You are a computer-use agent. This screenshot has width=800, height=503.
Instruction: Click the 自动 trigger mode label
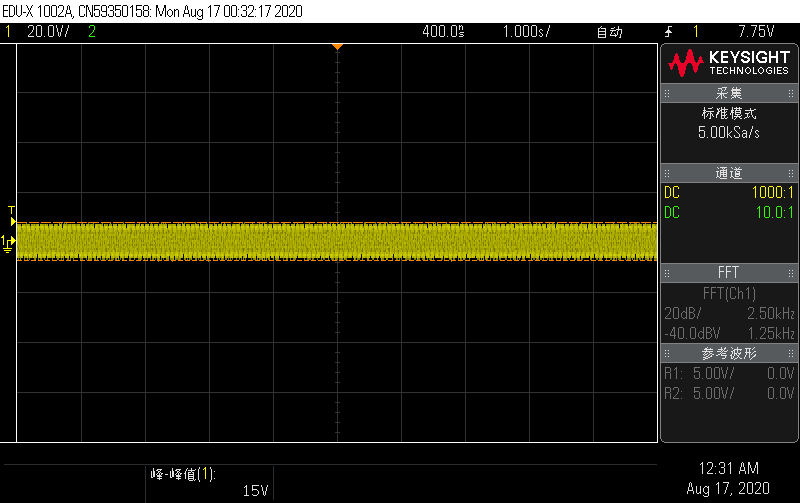click(x=609, y=32)
